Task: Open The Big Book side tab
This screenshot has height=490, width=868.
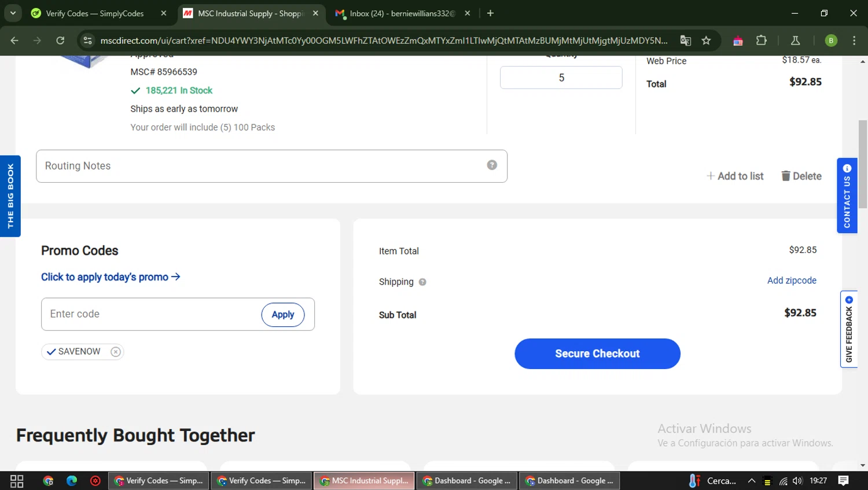Action: coord(10,196)
